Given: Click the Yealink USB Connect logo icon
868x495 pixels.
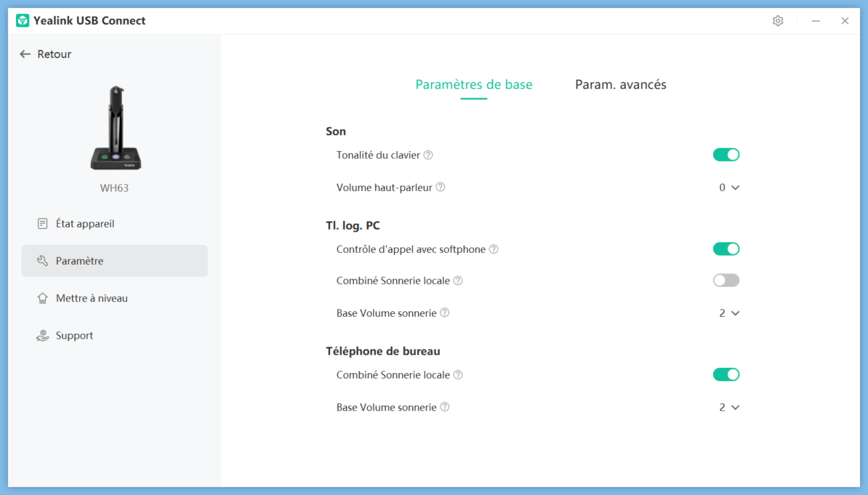Looking at the screenshot, I should pos(23,21).
